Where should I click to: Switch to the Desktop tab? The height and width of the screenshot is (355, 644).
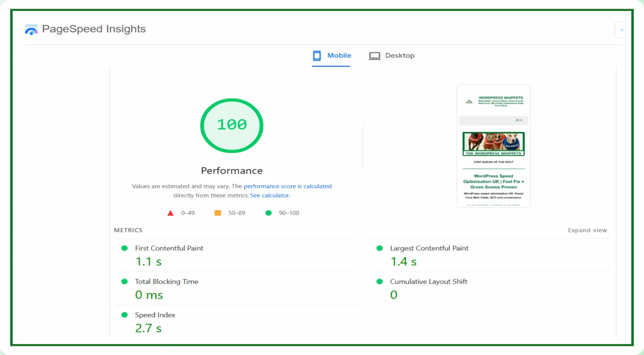pos(391,56)
